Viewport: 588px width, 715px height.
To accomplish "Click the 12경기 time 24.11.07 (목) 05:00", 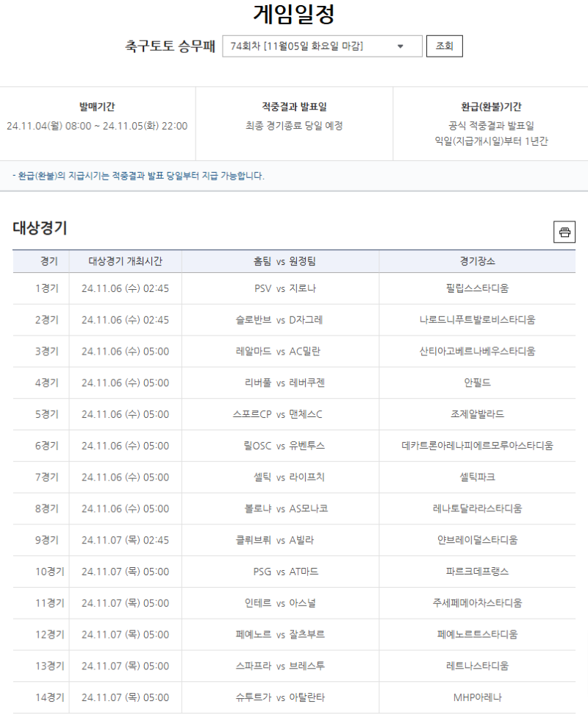I will point(125,634).
